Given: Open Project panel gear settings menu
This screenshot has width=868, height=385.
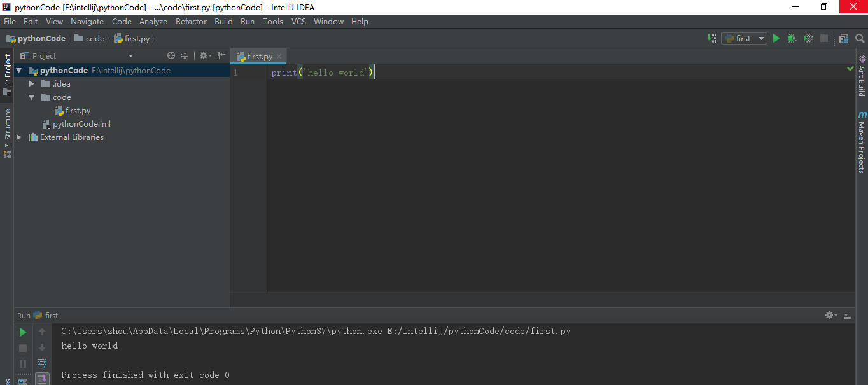Looking at the screenshot, I should [x=204, y=55].
